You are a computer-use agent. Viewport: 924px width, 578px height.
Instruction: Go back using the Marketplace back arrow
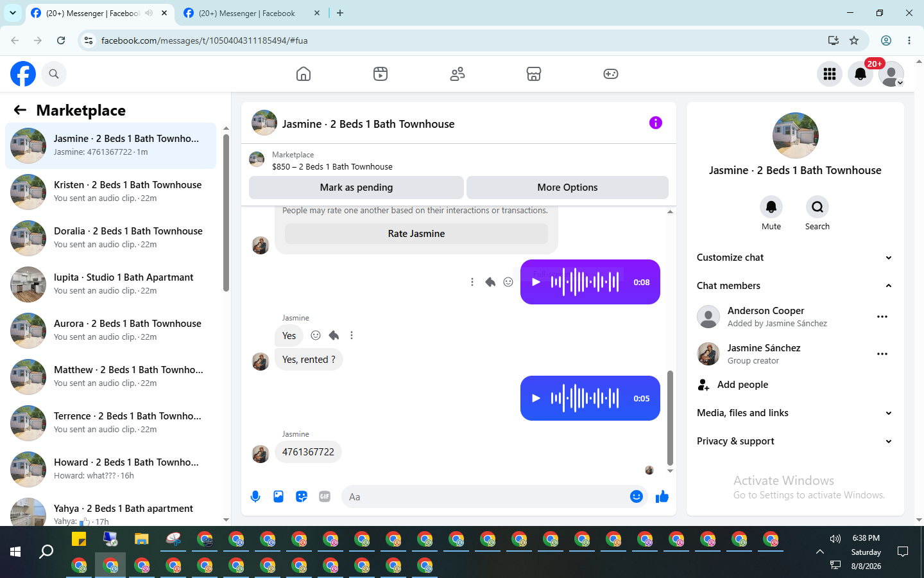click(x=20, y=110)
